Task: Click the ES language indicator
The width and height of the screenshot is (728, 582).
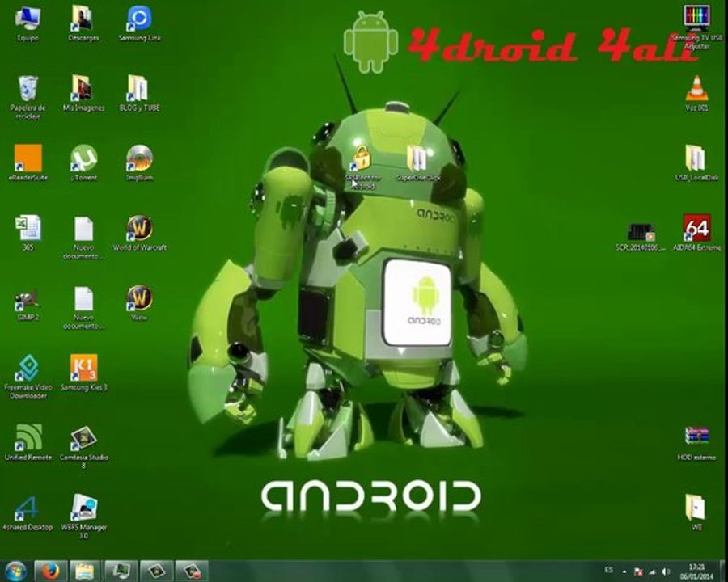Action: [608, 570]
